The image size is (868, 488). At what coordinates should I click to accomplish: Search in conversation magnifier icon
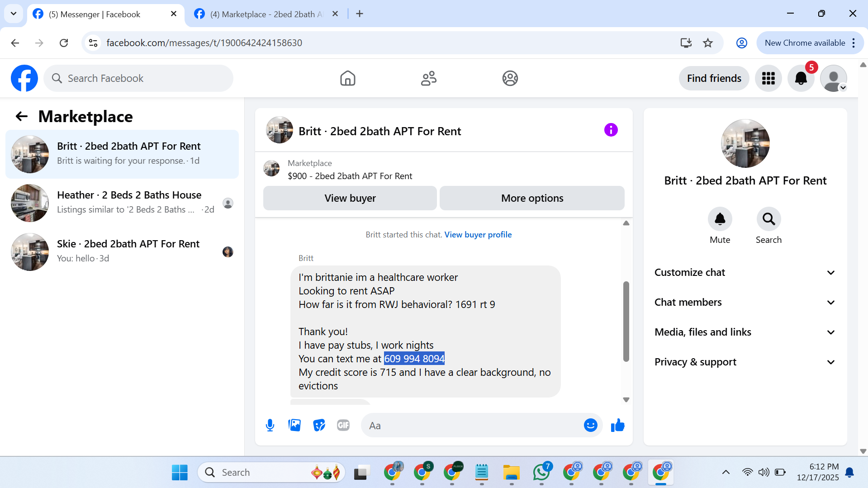768,219
